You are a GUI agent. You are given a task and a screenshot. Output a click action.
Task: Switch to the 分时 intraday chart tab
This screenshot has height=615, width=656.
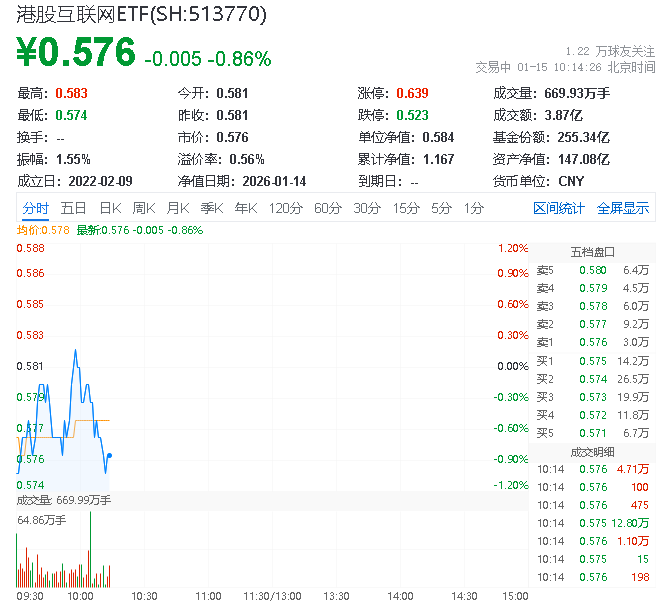[x=35, y=208]
